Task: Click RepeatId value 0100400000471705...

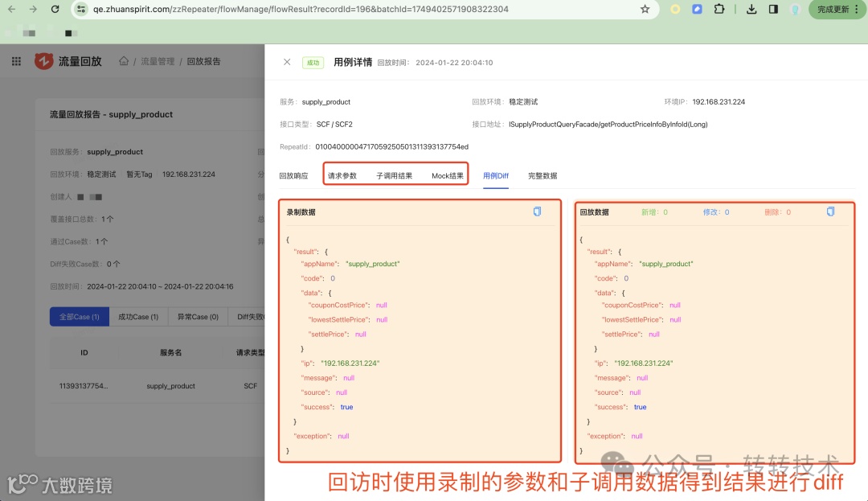Action: tap(392, 146)
